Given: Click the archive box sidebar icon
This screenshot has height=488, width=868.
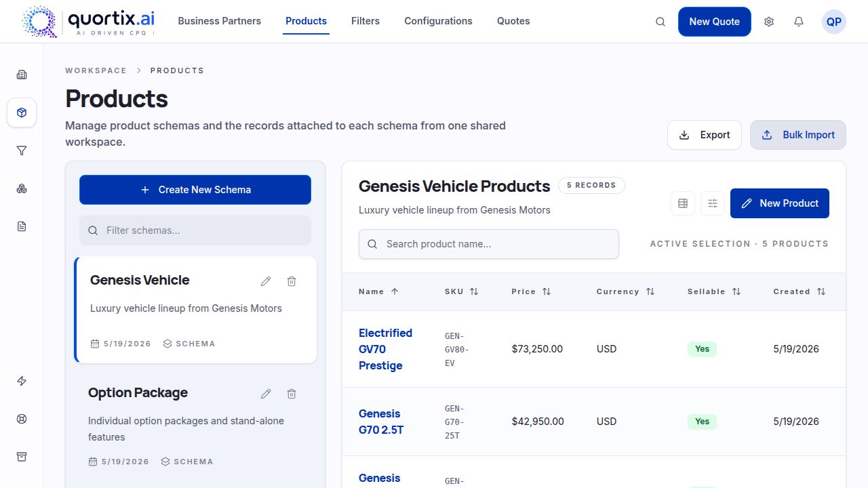Looking at the screenshot, I should (22, 457).
